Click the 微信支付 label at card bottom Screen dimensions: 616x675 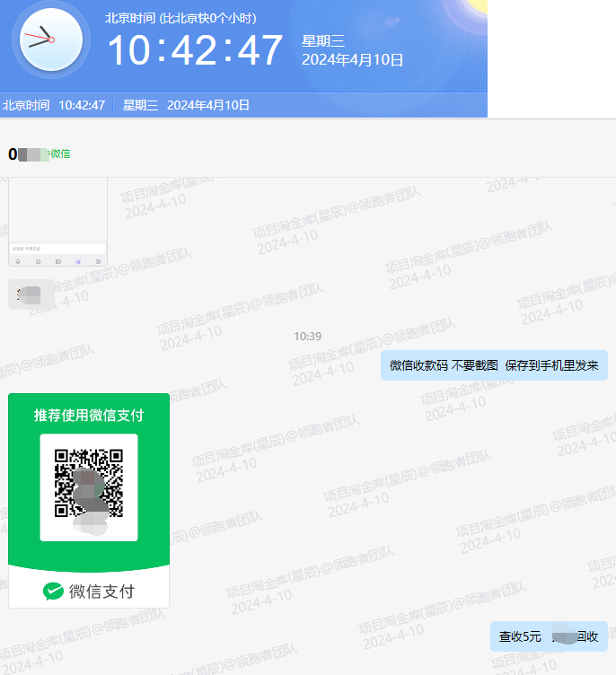click(102, 592)
